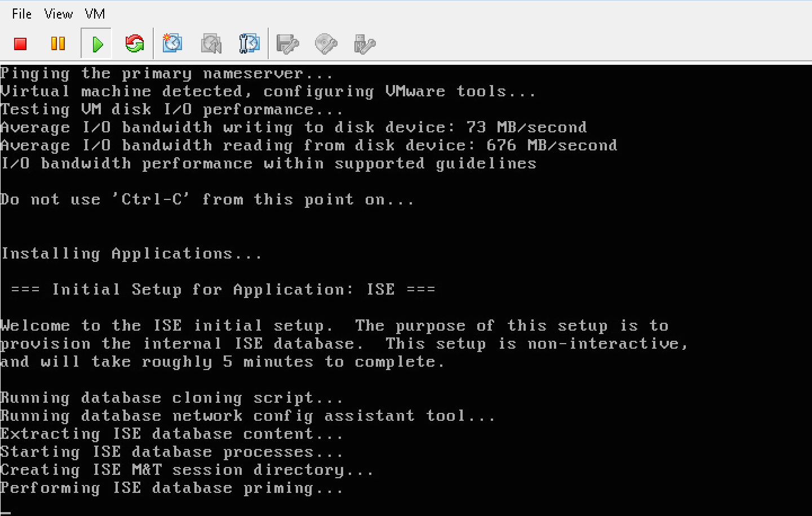Click the 'Do not use Ctrl-C' warning line
The height and width of the screenshot is (516, 812).
tap(207, 200)
